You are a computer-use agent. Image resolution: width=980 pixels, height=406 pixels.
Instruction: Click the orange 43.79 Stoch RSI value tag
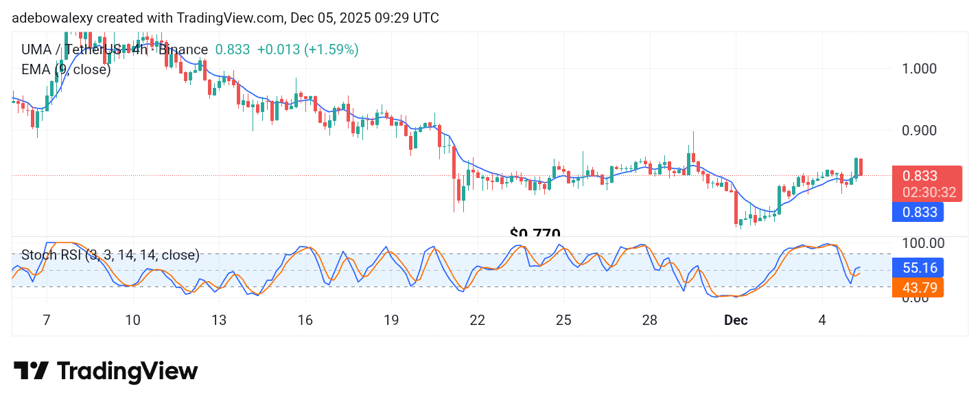[x=918, y=288]
